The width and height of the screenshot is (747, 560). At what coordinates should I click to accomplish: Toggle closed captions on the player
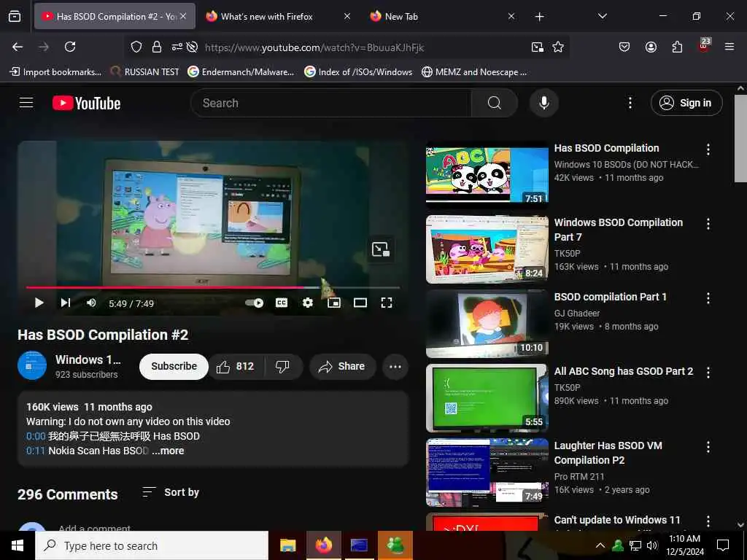pos(282,303)
